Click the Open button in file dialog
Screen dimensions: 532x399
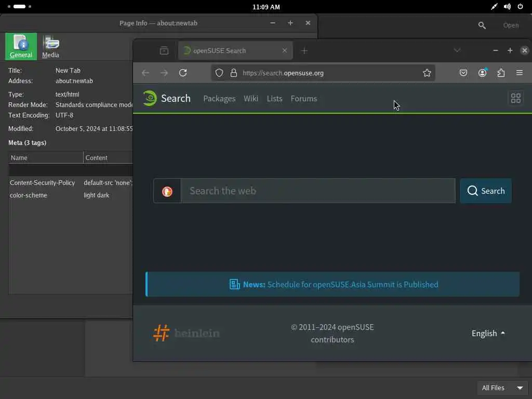(x=511, y=25)
